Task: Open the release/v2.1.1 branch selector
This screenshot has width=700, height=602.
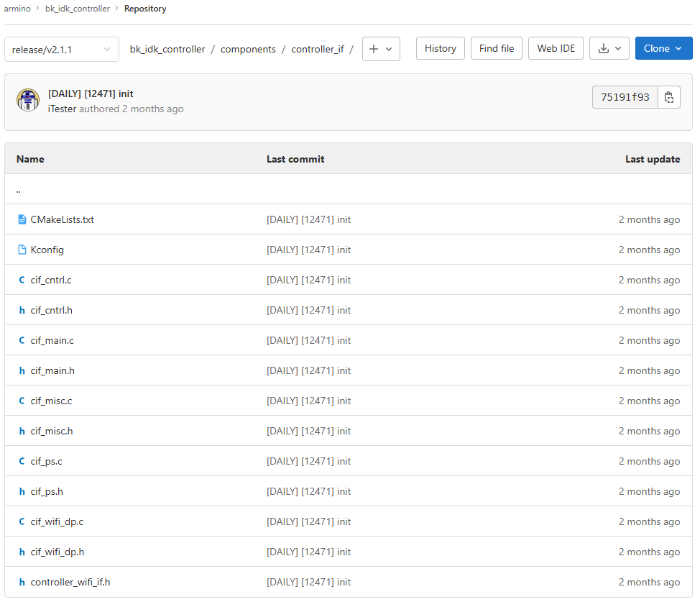Action: 61,49
